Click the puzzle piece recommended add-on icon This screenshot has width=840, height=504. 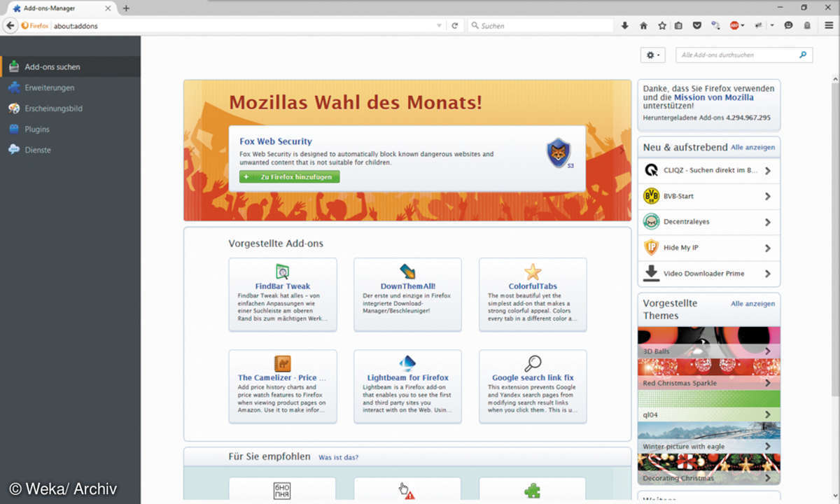click(533, 491)
